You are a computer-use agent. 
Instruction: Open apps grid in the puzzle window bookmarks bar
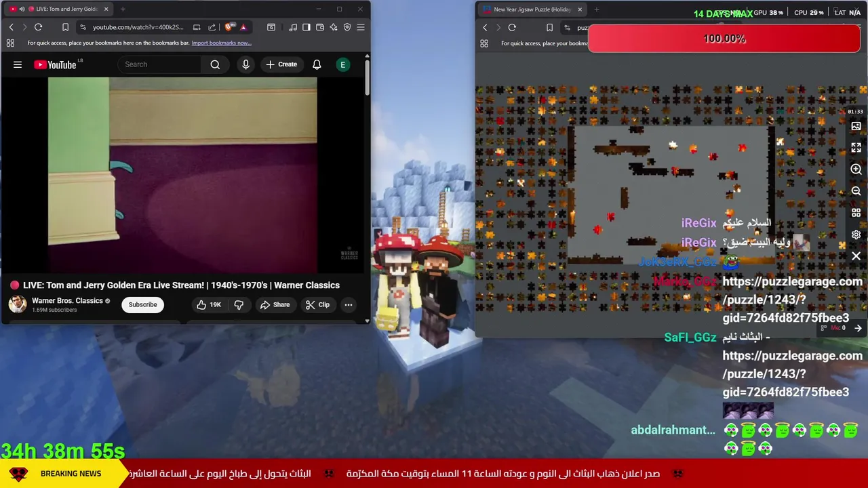[484, 43]
